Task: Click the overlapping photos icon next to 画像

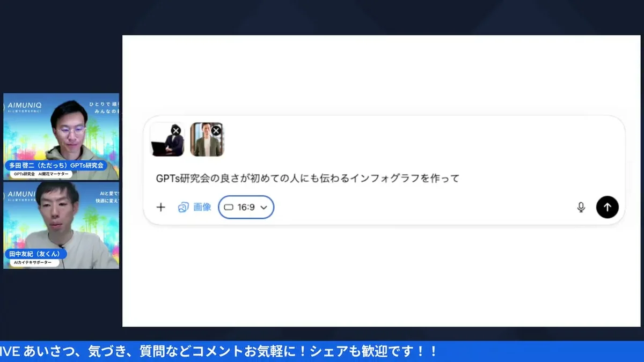Action: pyautogui.click(x=182, y=207)
